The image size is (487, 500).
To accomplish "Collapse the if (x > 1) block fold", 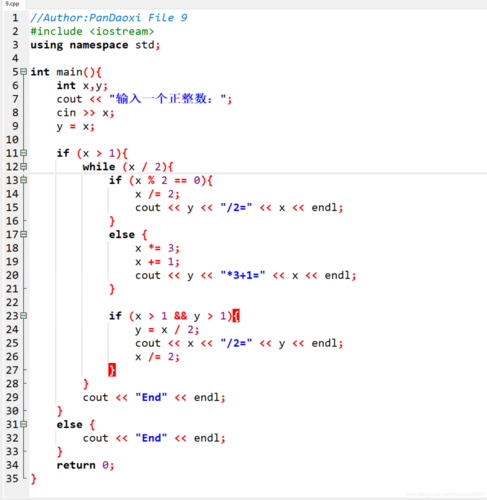I will coord(23,153).
